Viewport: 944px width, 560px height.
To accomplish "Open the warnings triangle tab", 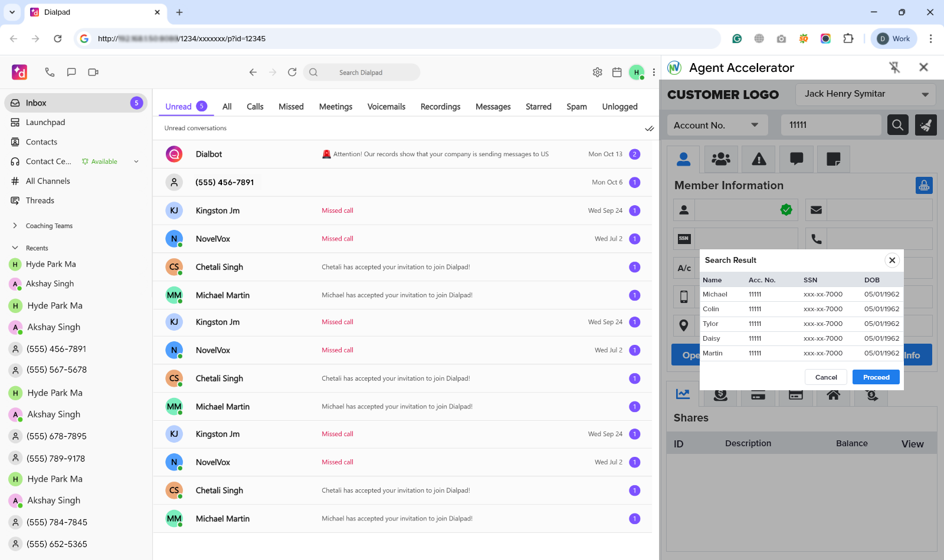I will [x=759, y=159].
